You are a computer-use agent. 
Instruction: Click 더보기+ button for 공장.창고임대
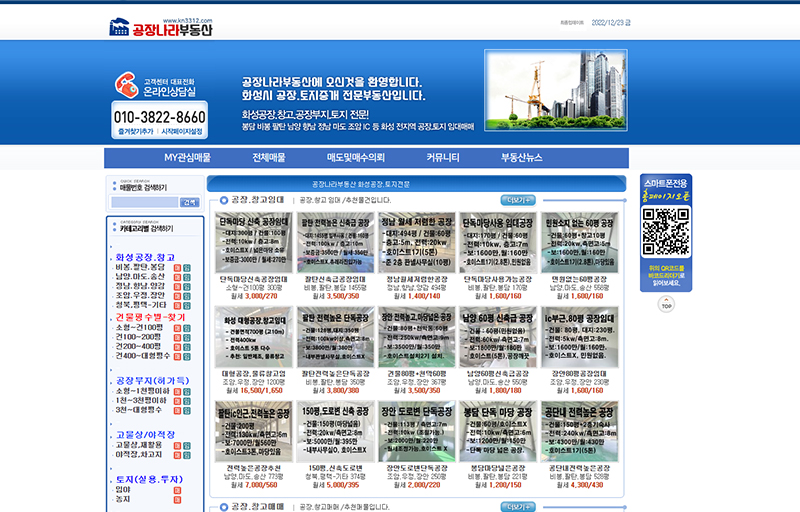518,200
